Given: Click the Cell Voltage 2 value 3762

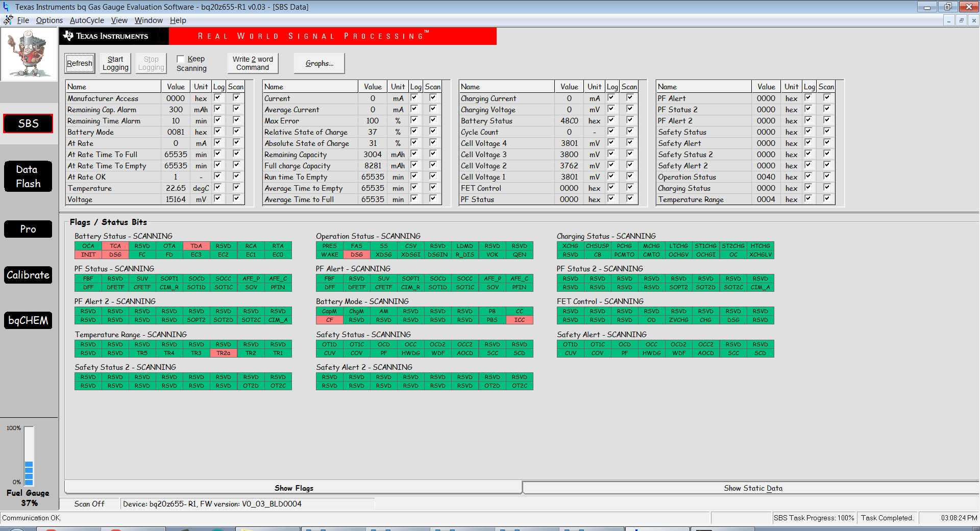Looking at the screenshot, I should (569, 166).
